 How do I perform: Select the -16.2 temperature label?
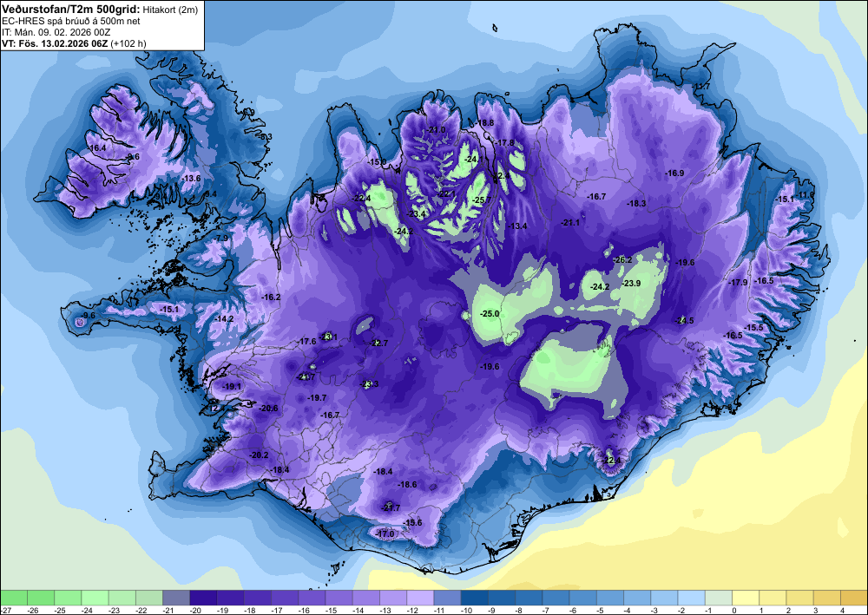point(271,297)
